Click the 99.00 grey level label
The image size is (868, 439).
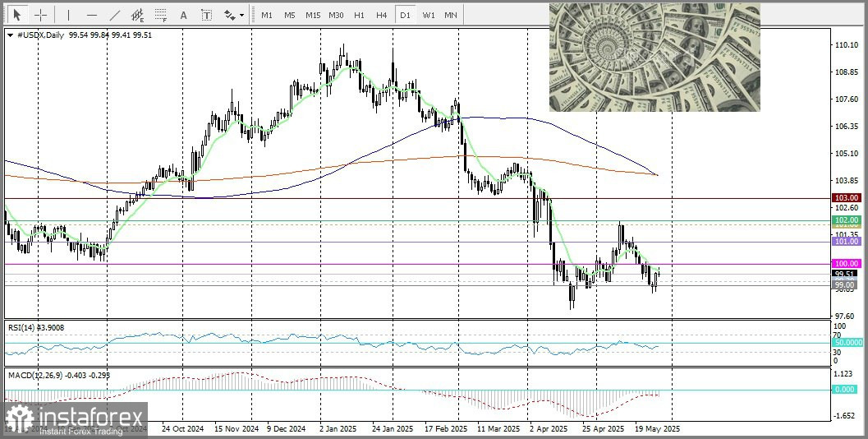click(x=847, y=284)
